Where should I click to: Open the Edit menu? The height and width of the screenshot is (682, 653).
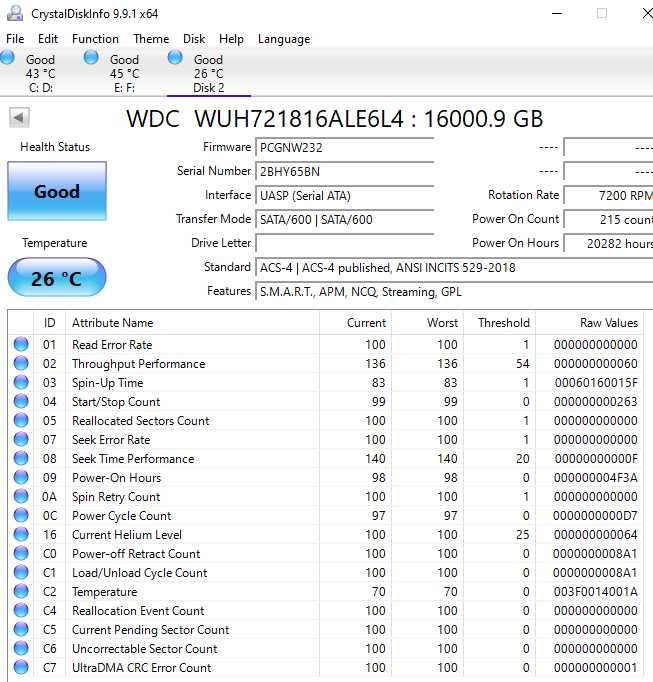point(48,39)
